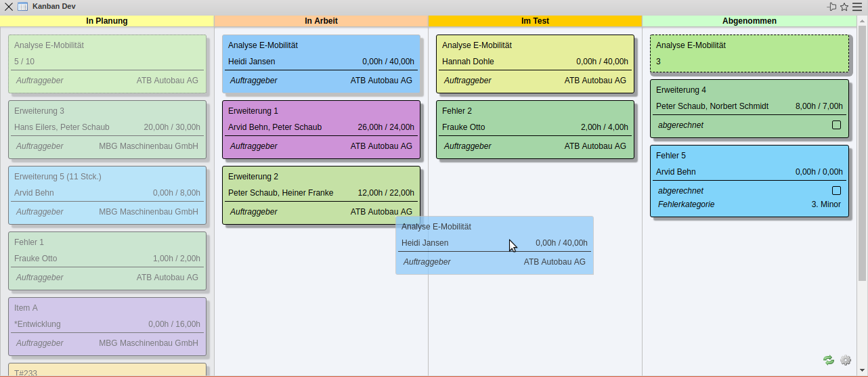Click hours value 12,00h / 22,00h
Viewport: 868px width, 377px height.
386,193
